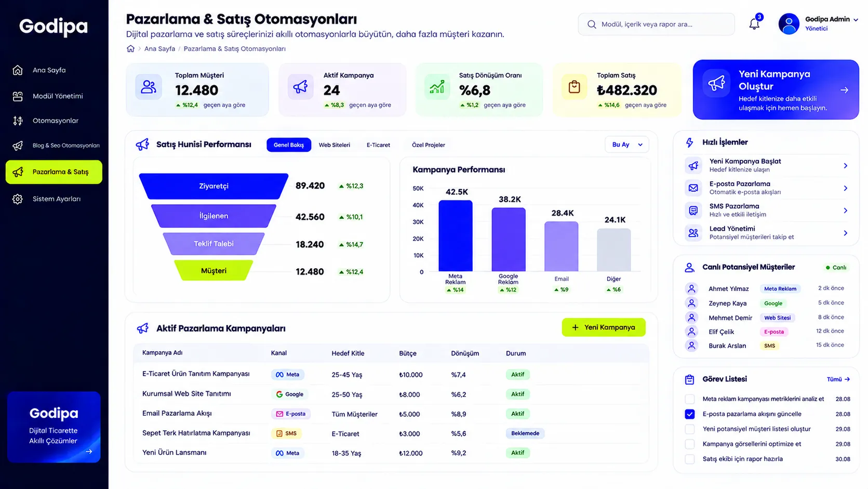Image resolution: width=868 pixels, height=489 pixels.
Task: Select the E-Ticaret tab
Action: (x=378, y=145)
